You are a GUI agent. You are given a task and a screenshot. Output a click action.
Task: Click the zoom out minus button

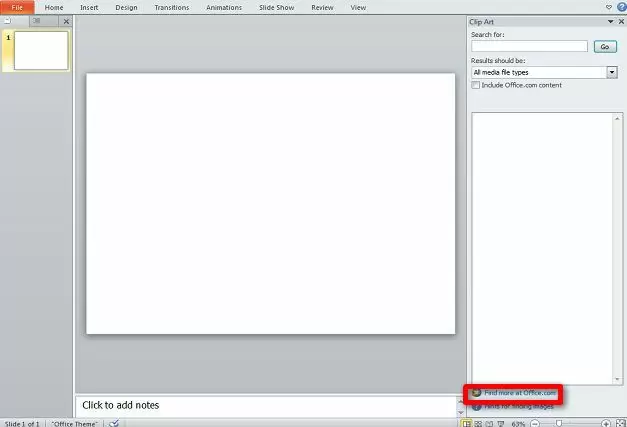(x=534, y=423)
